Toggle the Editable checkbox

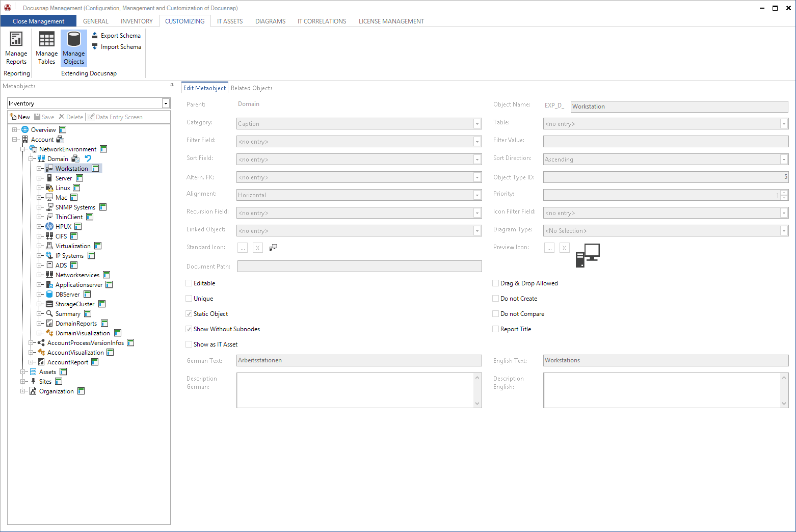(x=189, y=283)
